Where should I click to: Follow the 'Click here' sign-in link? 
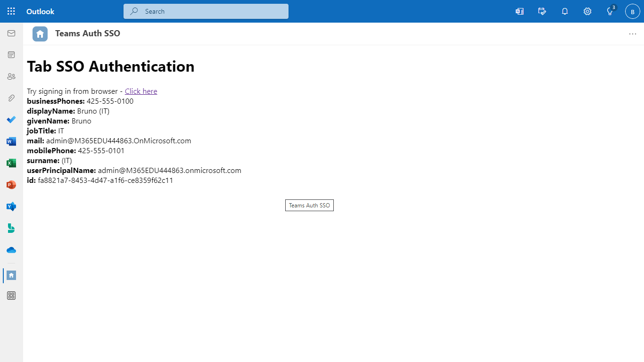[141, 91]
